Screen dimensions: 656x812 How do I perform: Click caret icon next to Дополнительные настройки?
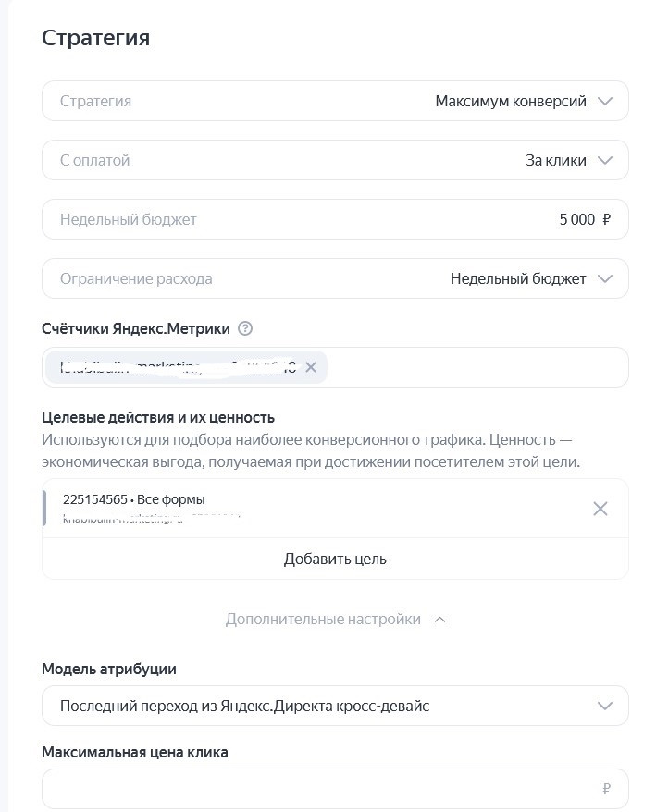(x=440, y=620)
